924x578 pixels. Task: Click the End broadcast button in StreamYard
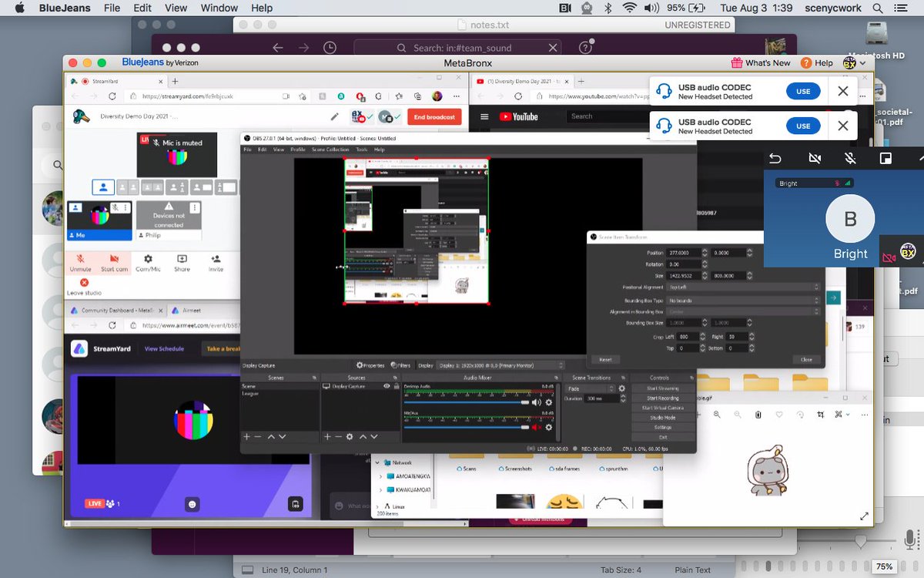point(435,117)
